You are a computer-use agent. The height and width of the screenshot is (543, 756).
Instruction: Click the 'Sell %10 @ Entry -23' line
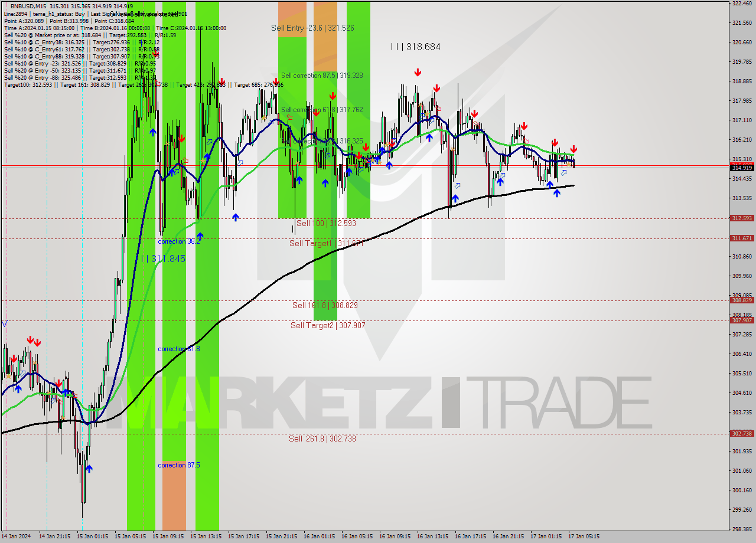pos(80,63)
